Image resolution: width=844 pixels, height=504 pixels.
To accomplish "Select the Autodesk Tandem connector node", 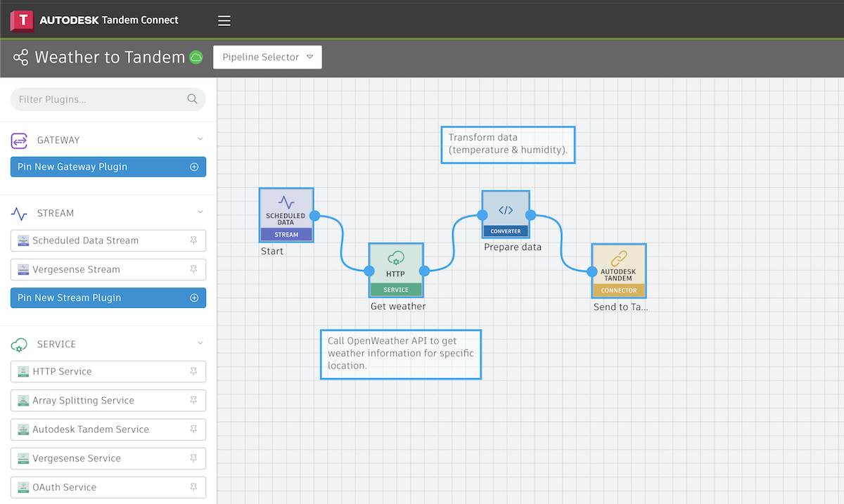I will [619, 271].
